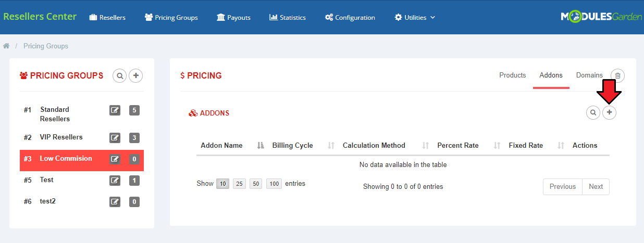Open the Statistics menu
The height and width of the screenshot is (243, 644).
pos(288,17)
